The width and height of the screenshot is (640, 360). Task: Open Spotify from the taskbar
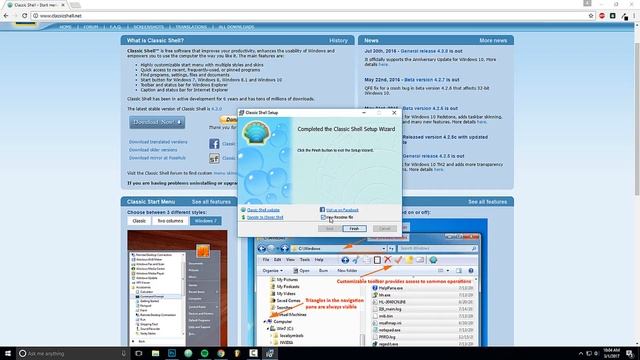[x=204, y=353]
